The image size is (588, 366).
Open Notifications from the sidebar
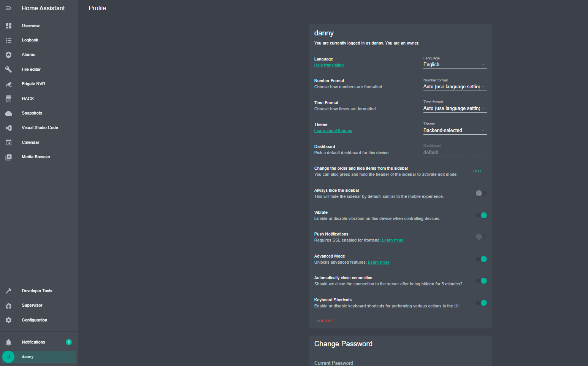click(x=39, y=342)
